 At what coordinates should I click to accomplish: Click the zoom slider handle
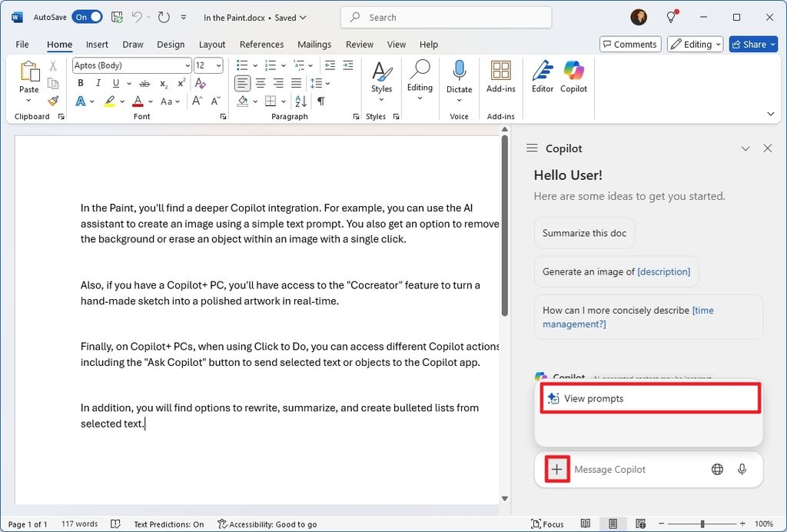(x=702, y=524)
